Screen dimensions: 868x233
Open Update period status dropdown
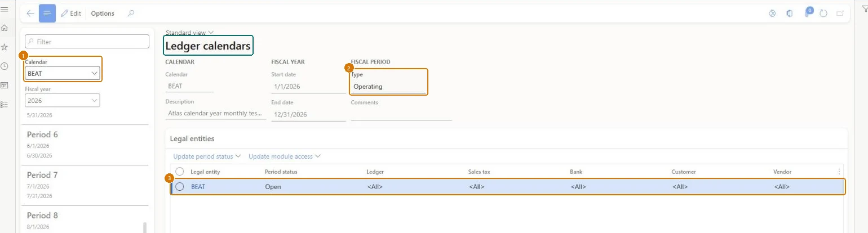coord(207,156)
